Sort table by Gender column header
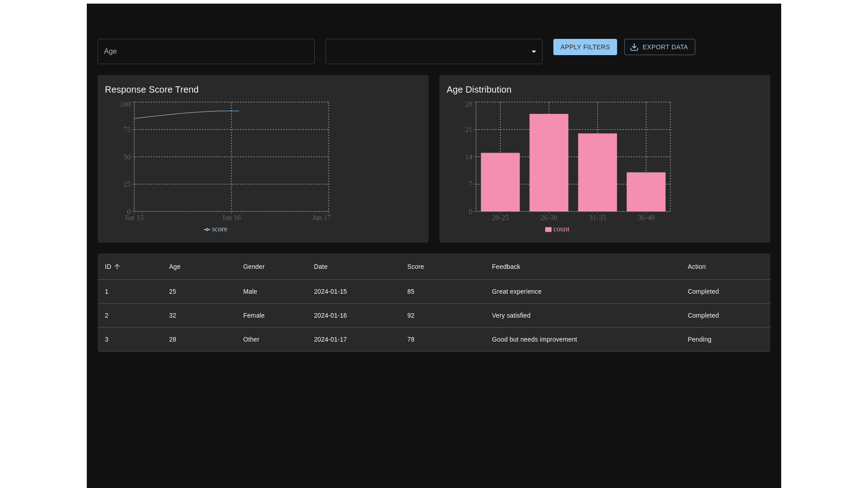 [254, 267]
